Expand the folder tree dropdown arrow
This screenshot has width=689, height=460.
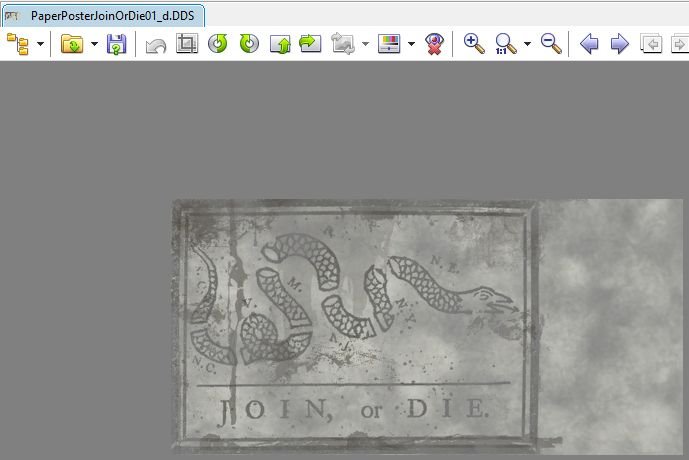(40, 44)
